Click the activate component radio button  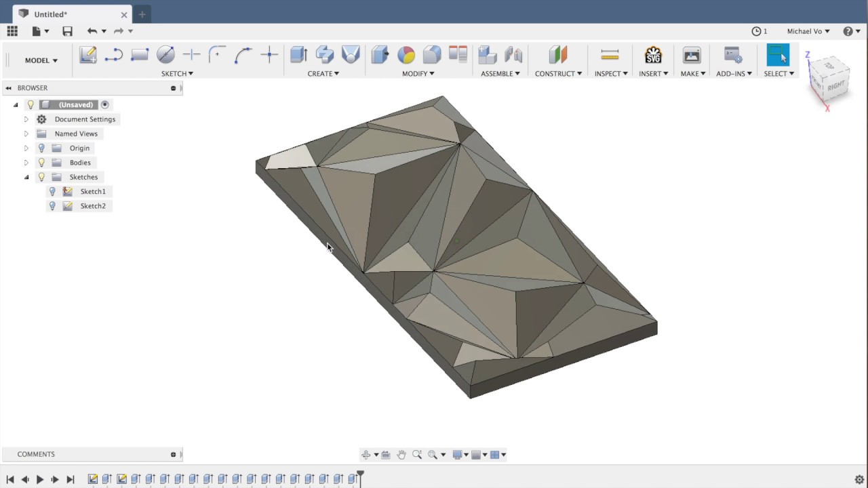[105, 104]
